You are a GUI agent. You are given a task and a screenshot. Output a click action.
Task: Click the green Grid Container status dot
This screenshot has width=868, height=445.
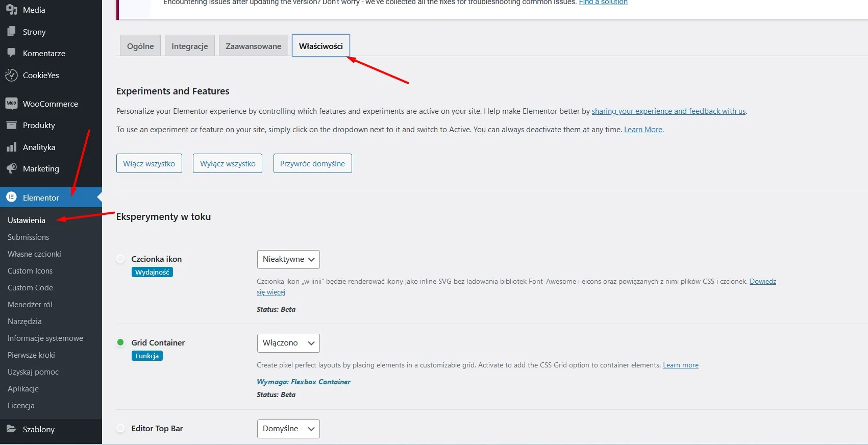pos(120,342)
